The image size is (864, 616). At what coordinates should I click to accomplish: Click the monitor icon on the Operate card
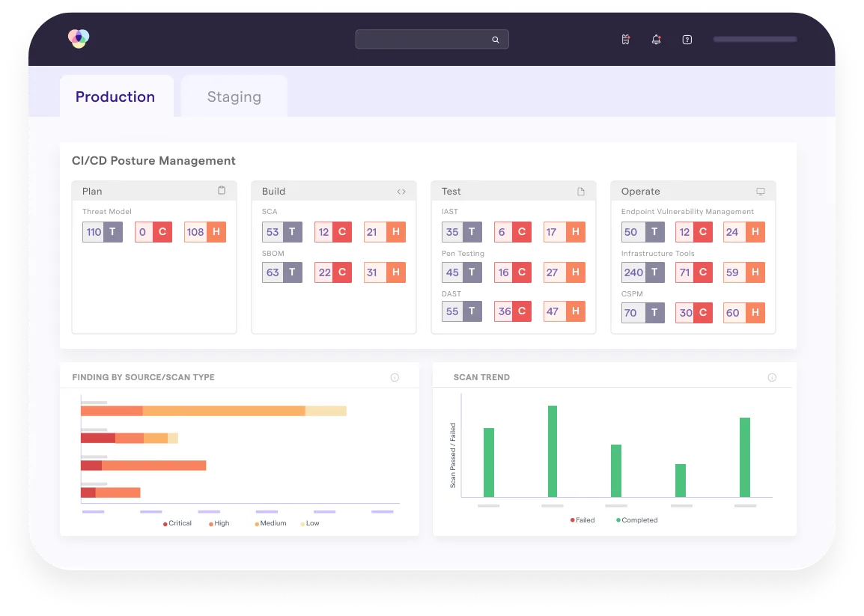(x=761, y=191)
